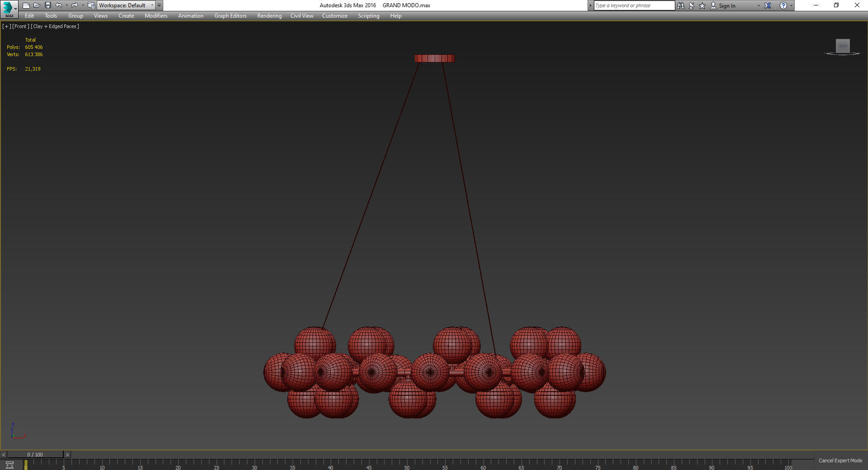Step time slider back with left arrow

tap(4, 455)
